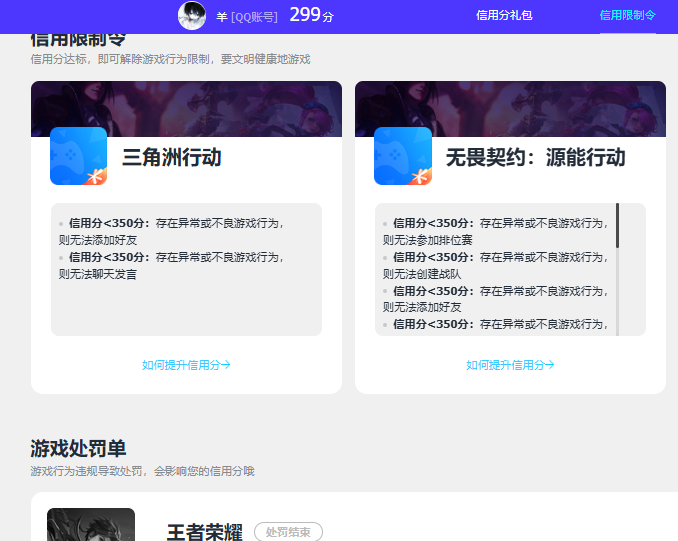
Task: Click the 无畏契约 game icon
Action: coord(403,156)
